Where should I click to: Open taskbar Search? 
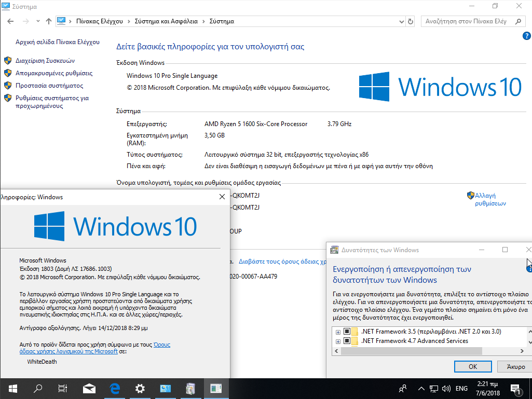pyautogui.click(x=38, y=389)
